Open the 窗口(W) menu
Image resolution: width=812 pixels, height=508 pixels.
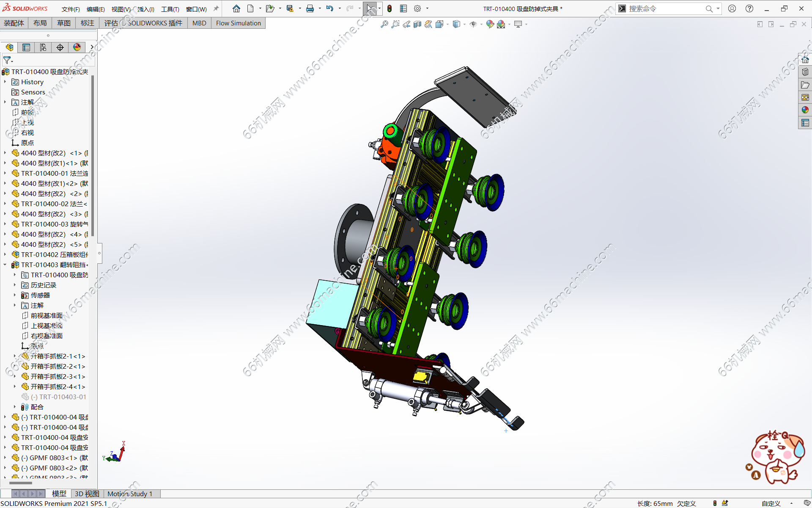click(196, 9)
